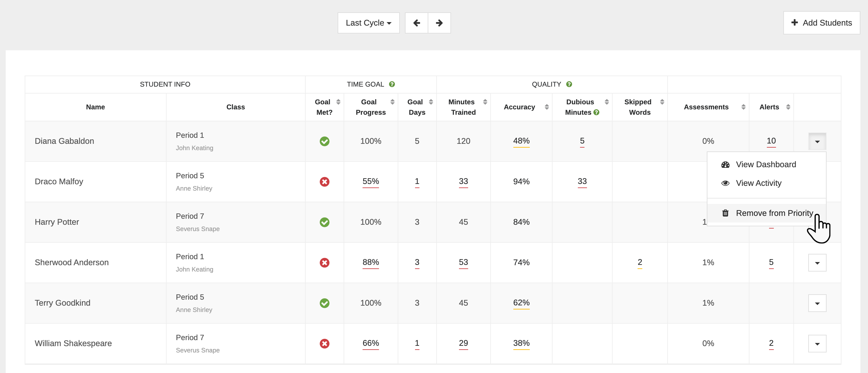The image size is (868, 373).
Task: Sort by the Skipped Words column arrows
Action: 662,102
